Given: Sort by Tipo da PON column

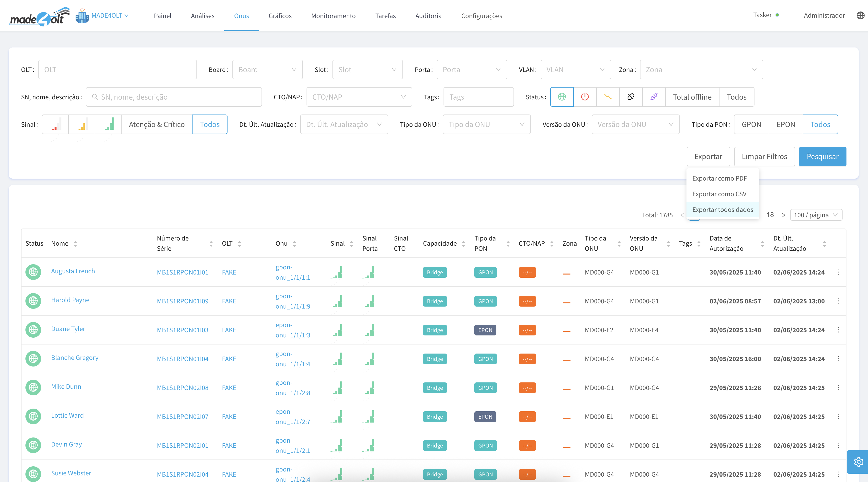Looking at the screenshot, I should (508, 244).
